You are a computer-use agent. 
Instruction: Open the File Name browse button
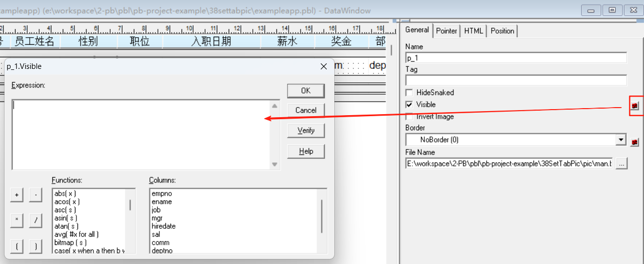(x=621, y=163)
